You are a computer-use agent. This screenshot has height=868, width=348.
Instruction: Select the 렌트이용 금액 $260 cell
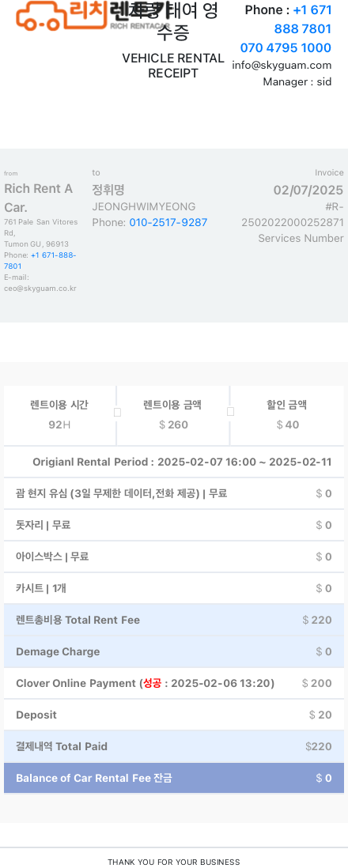[173, 415]
